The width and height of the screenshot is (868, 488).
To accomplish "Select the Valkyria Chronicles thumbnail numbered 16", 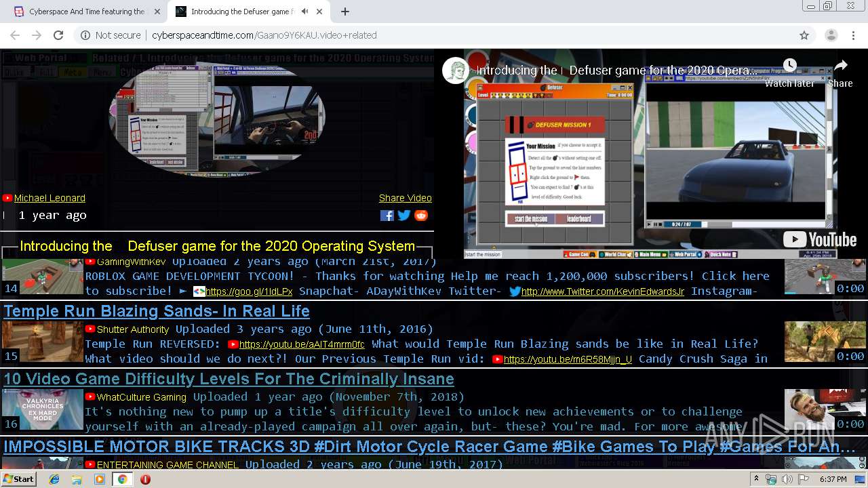I will point(43,409).
